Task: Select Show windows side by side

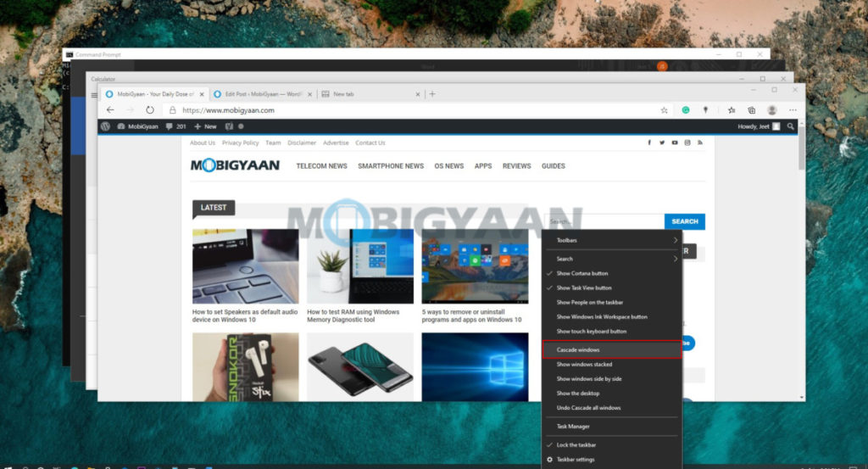Action: point(612,379)
